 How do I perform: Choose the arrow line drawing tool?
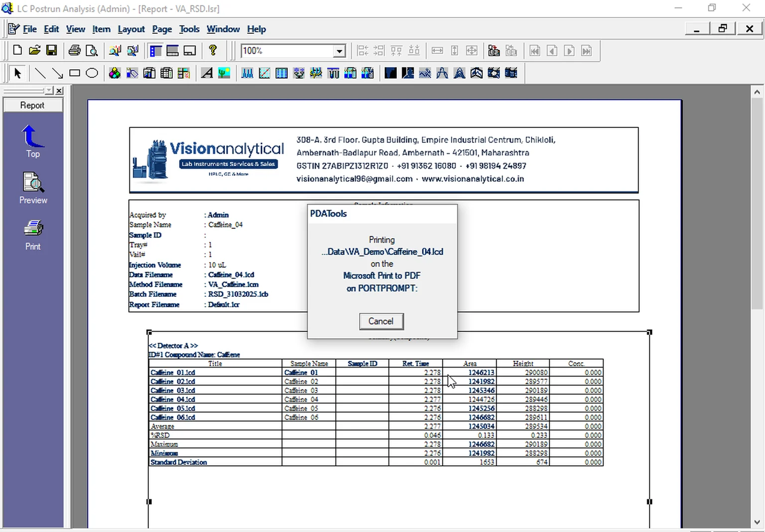coord(58,73)
